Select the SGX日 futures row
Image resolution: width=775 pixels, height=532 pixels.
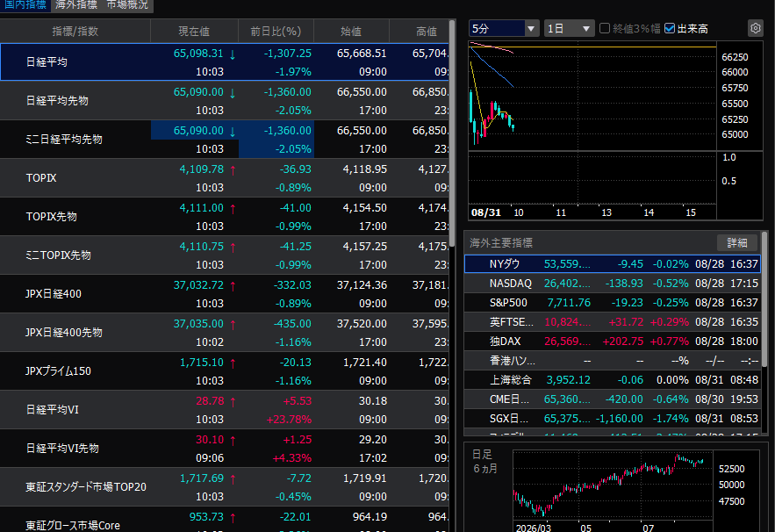(x=613, y=418)
